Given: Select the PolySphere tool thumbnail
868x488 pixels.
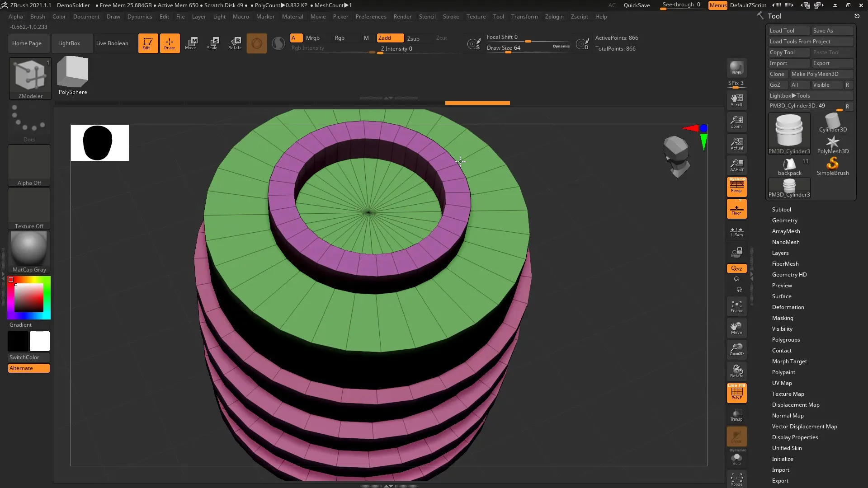Looking at the screenshot, I should coord(73,76).
